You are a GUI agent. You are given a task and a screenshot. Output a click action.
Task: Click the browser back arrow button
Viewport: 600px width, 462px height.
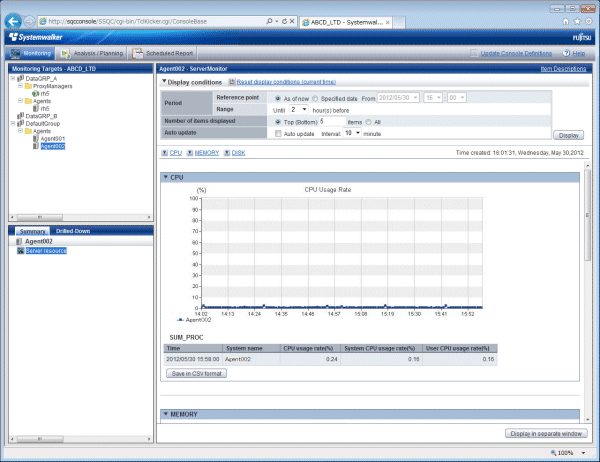tap(13, 21)
